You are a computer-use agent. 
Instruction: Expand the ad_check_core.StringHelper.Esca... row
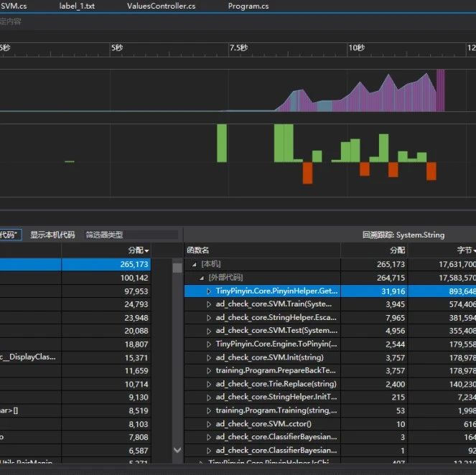(x=209, y=318)
